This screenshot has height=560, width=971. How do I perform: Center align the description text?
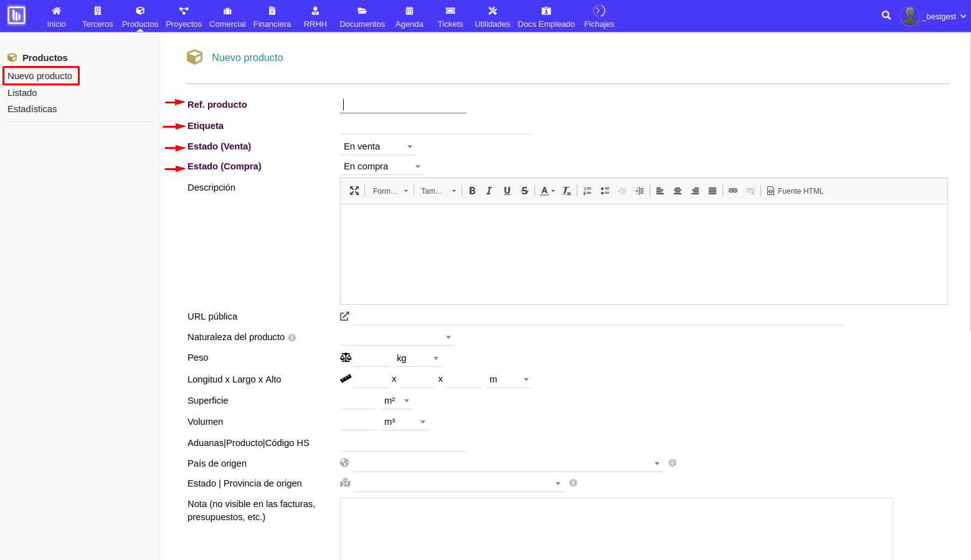[678, 191]
